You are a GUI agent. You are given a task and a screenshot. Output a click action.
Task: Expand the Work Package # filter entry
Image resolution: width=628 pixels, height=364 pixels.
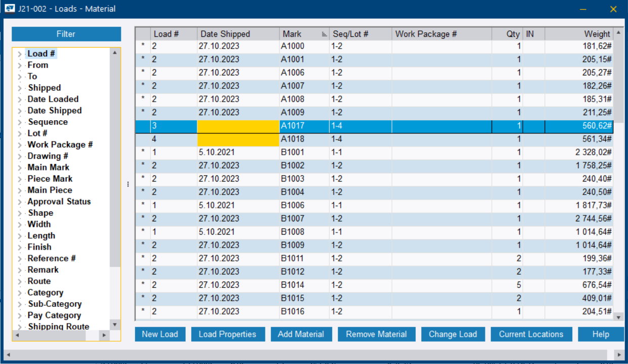tap(20, 144)
